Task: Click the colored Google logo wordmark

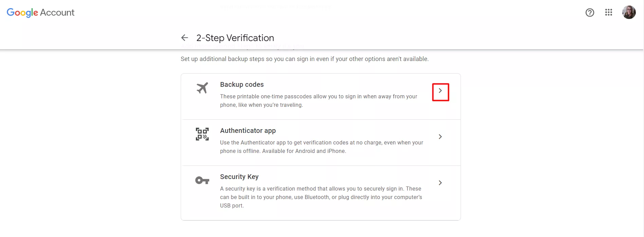Action: [22, 13]
